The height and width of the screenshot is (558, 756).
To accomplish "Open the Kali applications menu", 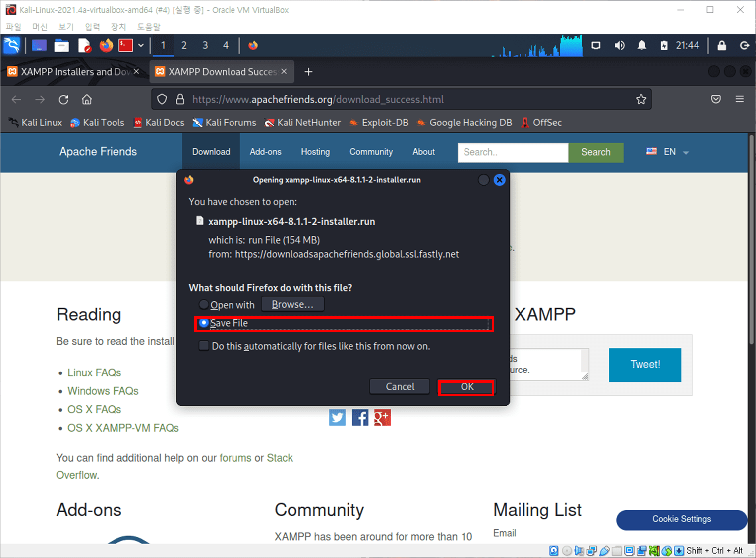I will click(x=12, y=45).
